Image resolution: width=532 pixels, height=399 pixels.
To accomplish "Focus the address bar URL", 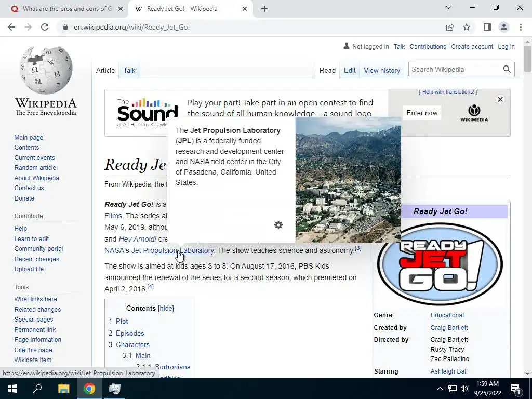I will pos(131,27).
